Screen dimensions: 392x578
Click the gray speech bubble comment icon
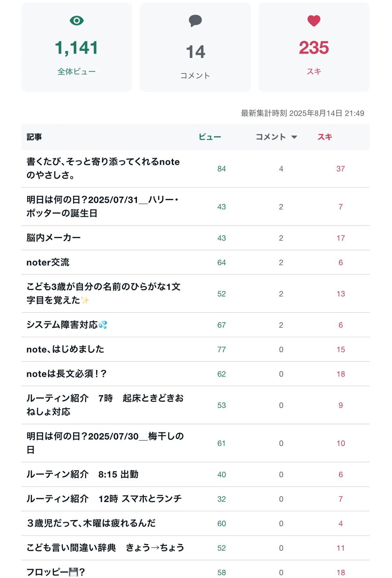195,21
